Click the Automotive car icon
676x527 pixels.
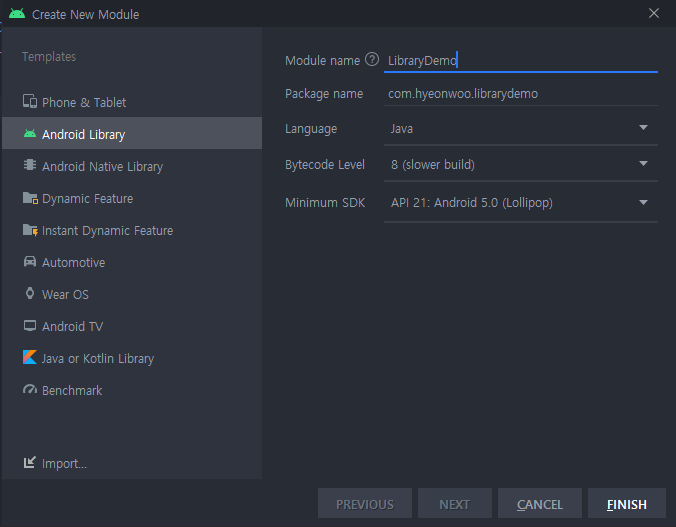click(x=30, y=262)
